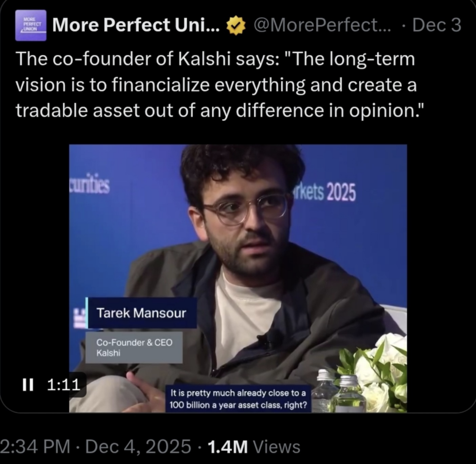
Task: Click the More Perfect Union profile avatar
Action: [31, 25]
